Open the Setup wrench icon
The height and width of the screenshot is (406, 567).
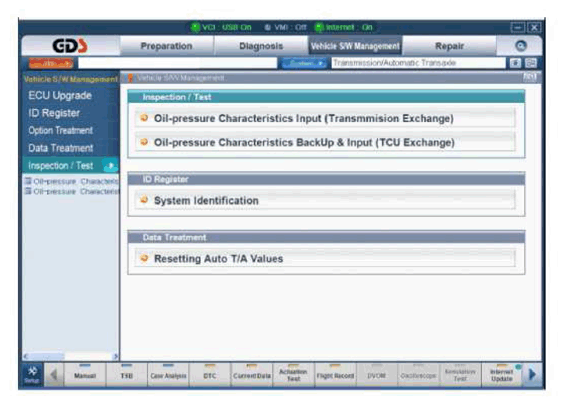point(32,375)
